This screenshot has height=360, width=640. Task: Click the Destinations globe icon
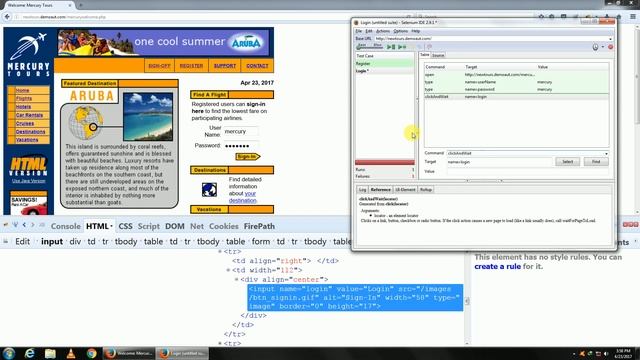209,190
